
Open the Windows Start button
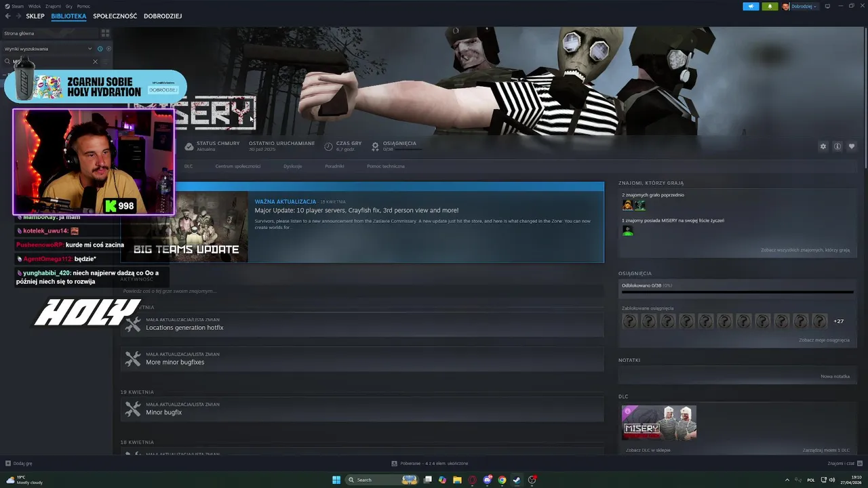336,480
